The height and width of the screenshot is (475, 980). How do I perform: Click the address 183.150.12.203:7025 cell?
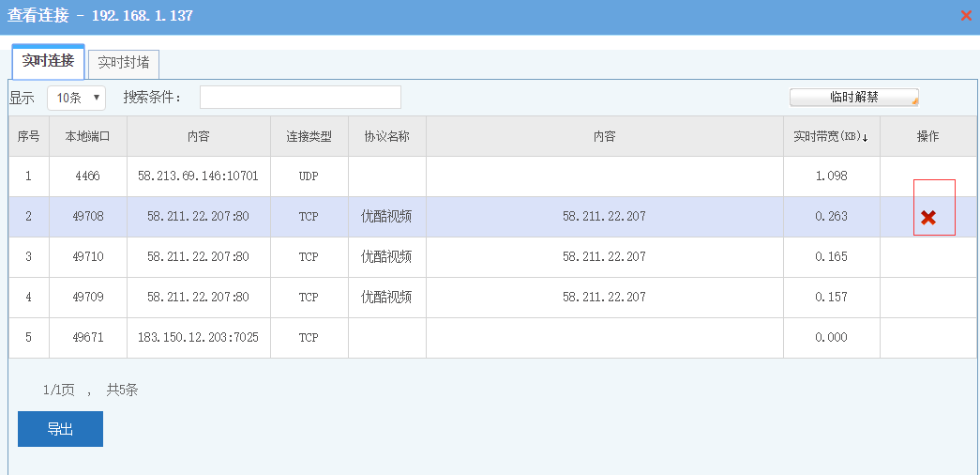pyautogui.click(x=198, y=338)
